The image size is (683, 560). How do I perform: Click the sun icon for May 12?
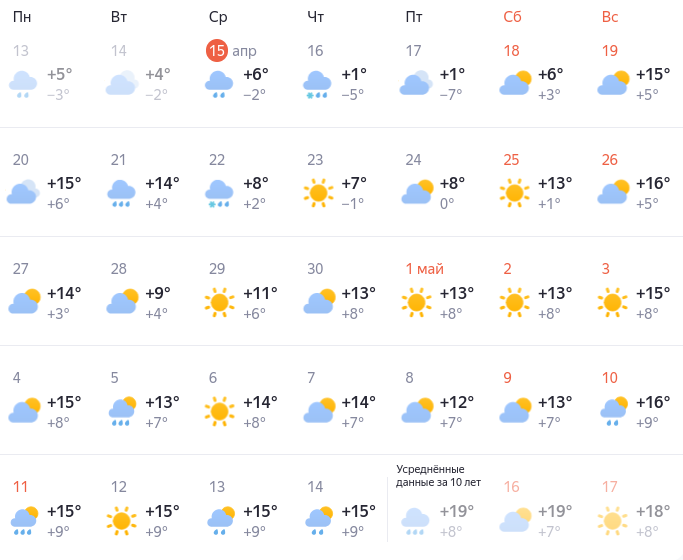(122, 519)
